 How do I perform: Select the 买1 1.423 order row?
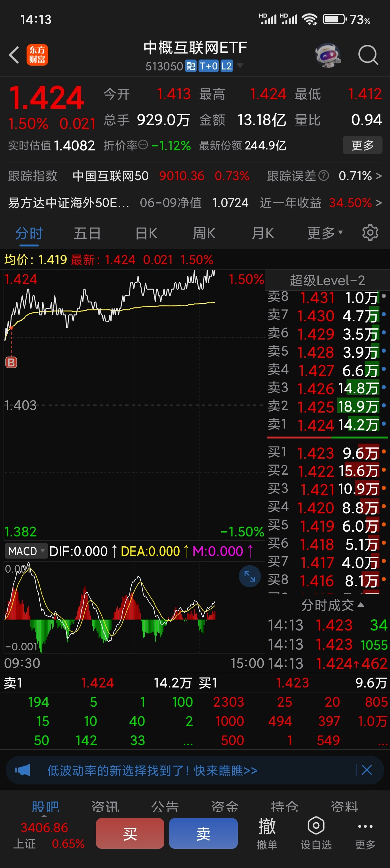[327, 453]
